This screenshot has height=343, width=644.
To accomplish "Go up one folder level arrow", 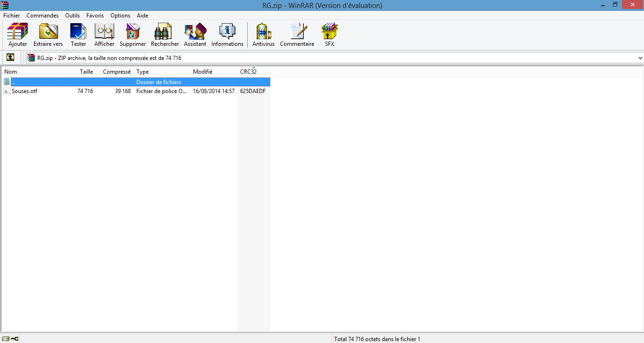I will (x=10, y=58).
